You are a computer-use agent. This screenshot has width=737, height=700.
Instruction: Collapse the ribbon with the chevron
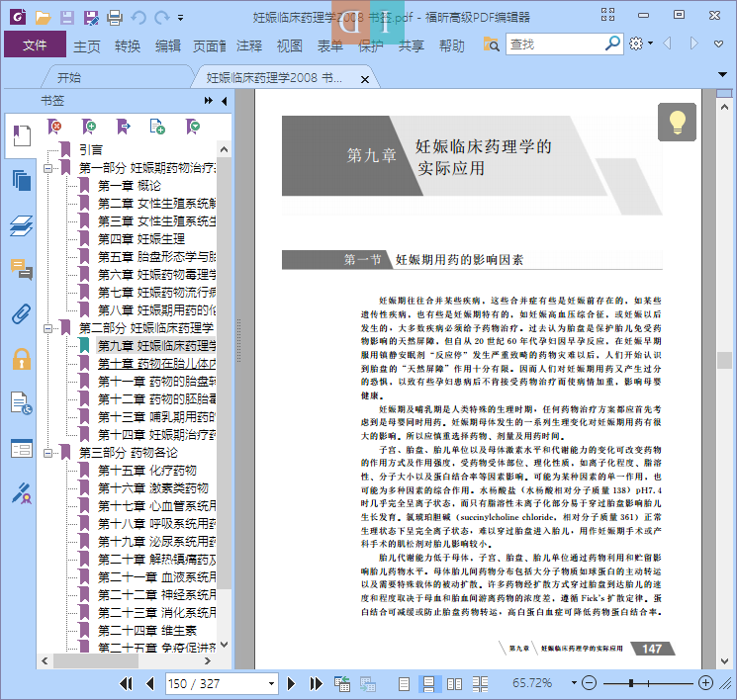(718, 44)
